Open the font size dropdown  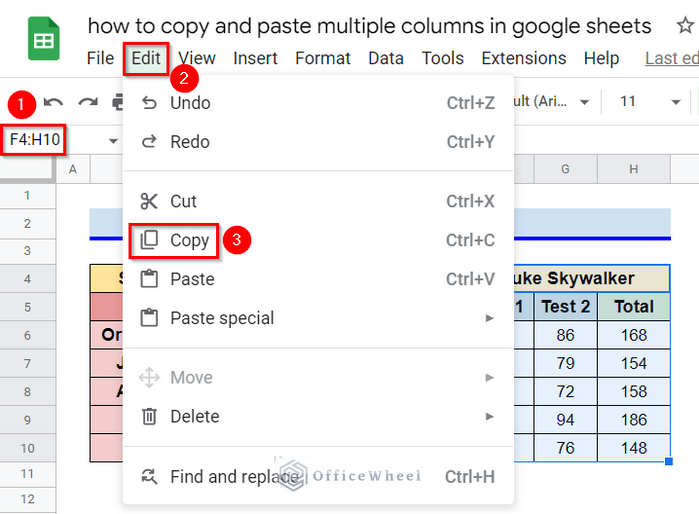[676, 102]
